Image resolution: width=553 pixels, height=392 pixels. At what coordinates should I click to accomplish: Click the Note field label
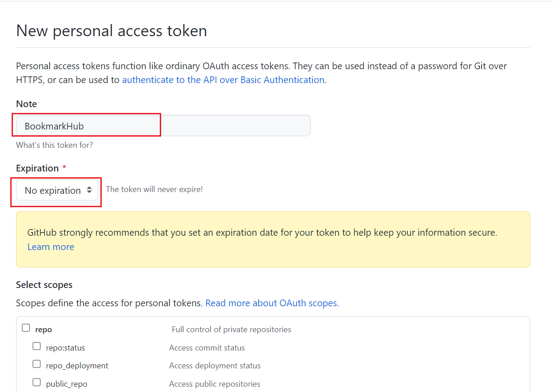[26, 104]
